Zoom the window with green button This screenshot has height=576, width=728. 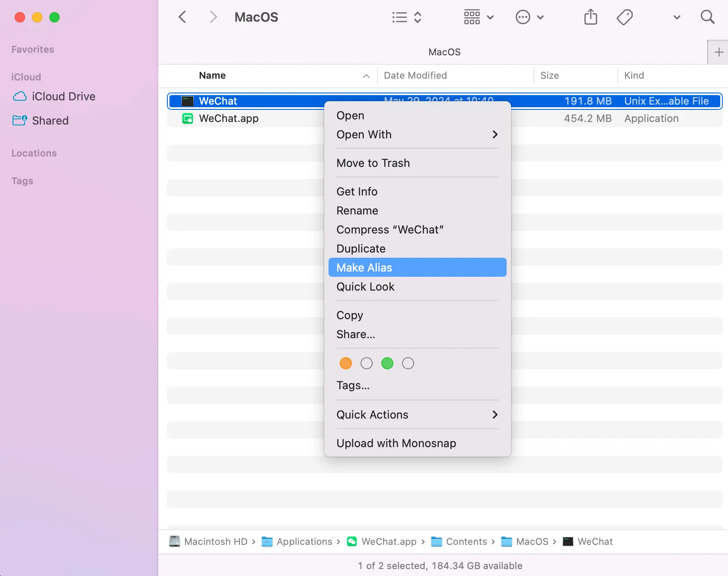point(54,17)
